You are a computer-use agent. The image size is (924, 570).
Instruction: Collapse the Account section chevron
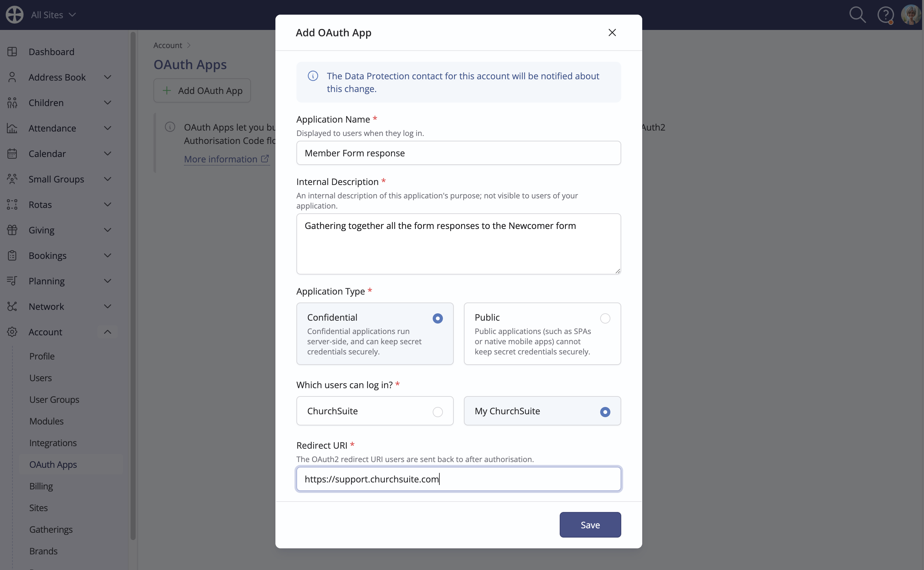click(x=107, y=332)
